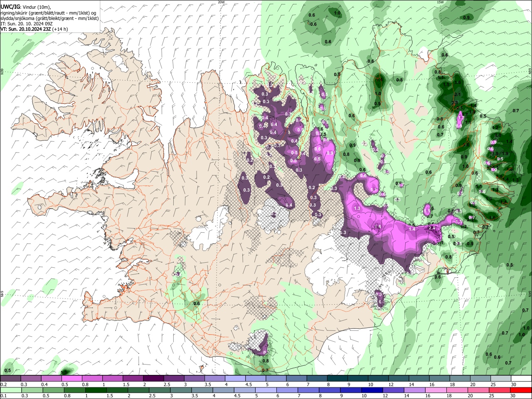Image resolution: width=532 pixels, height=399 pixels.
Task: Select the light gray 25 snow-scale swatch
Action: pyautogui.click(x=501, y=379)
